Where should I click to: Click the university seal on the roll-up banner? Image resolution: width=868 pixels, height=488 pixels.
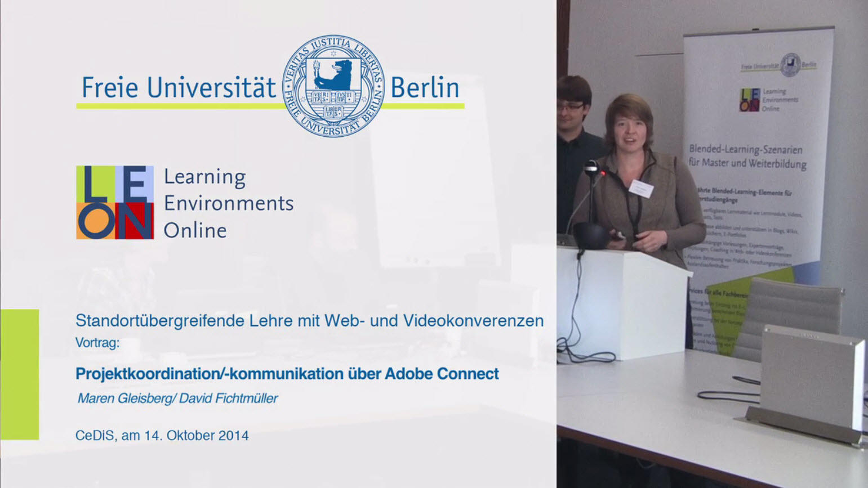pos(791,64)
